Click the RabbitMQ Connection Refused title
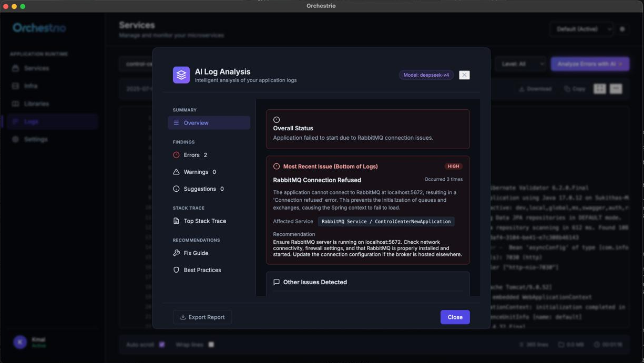The image size is (644, 363). (317, 180)
